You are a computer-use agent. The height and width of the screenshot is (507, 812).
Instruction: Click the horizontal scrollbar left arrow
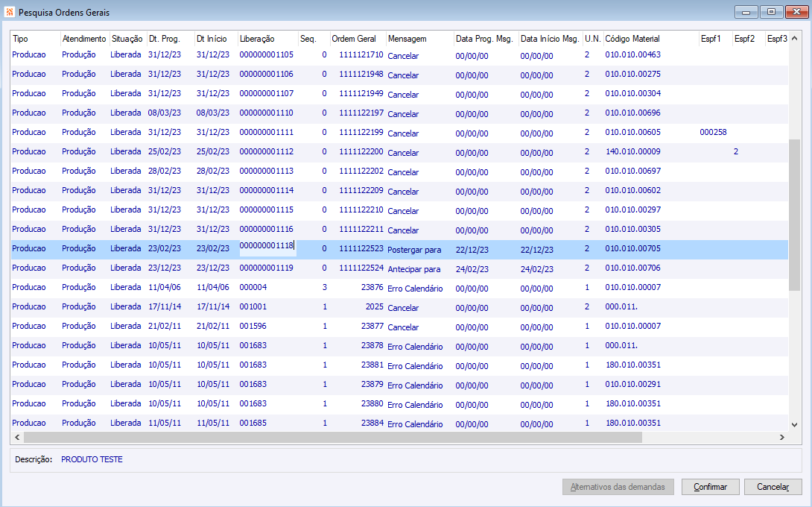[17, 438]
